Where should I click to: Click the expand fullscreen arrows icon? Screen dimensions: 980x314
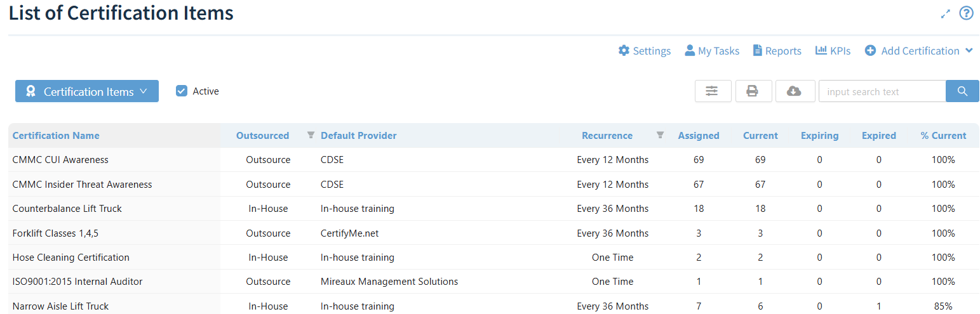tap(945, 14)
